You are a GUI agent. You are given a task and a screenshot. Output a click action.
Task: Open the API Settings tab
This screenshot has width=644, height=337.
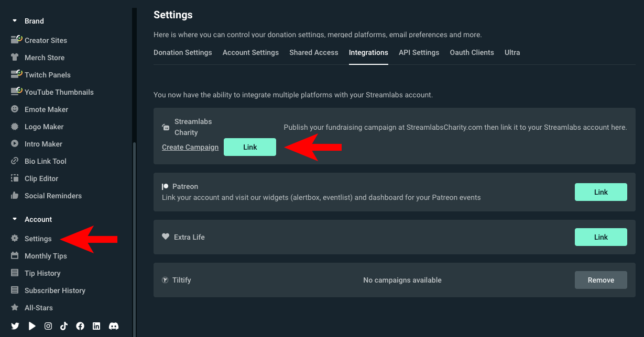tap(419, 52)
